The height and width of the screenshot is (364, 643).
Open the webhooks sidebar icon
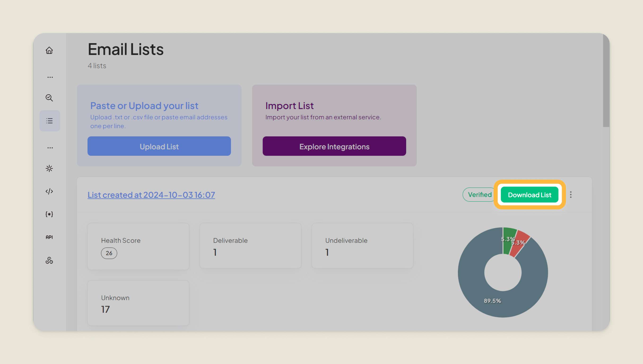(49, 260)
